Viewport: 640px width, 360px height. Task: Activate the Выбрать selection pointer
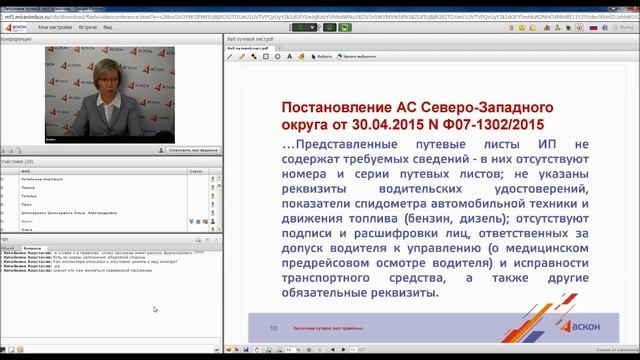pos(322,57)
